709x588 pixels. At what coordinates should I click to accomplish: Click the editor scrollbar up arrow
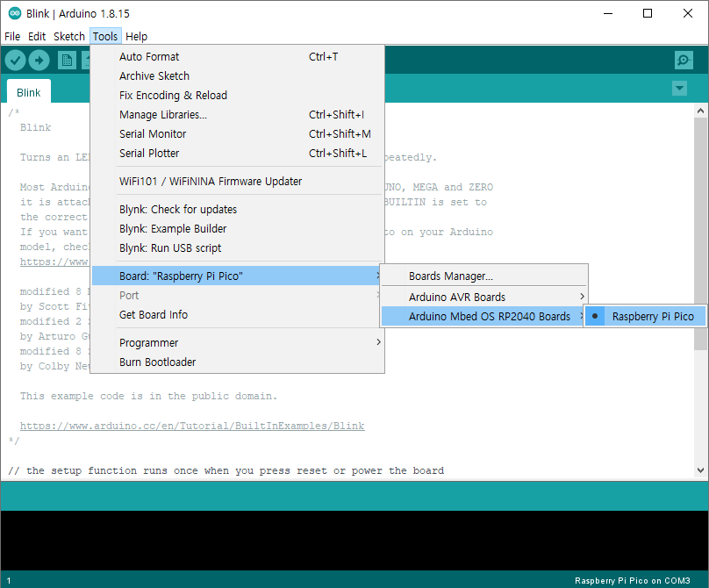pos(700,111)
